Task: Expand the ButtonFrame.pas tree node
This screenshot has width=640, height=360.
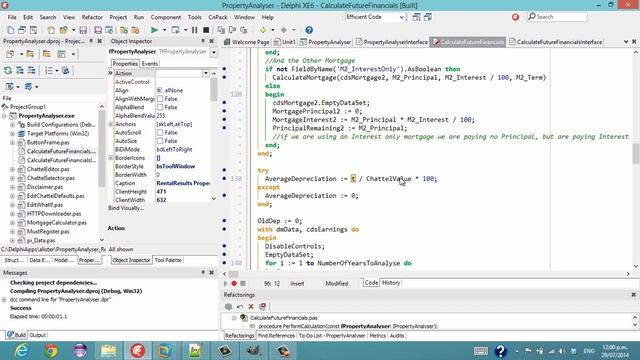Action: (12, 142)
